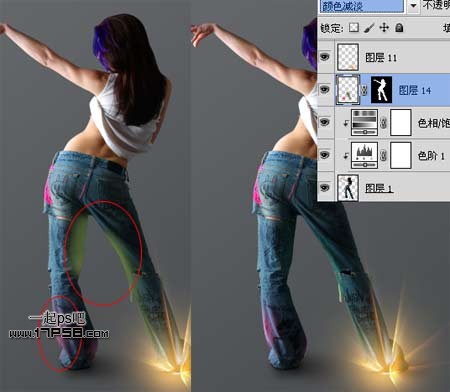The width and height of the screenshot is (450, 392).
Task: Select the white mask of 色阶 1 layer
Action: (x=401, y=155)
